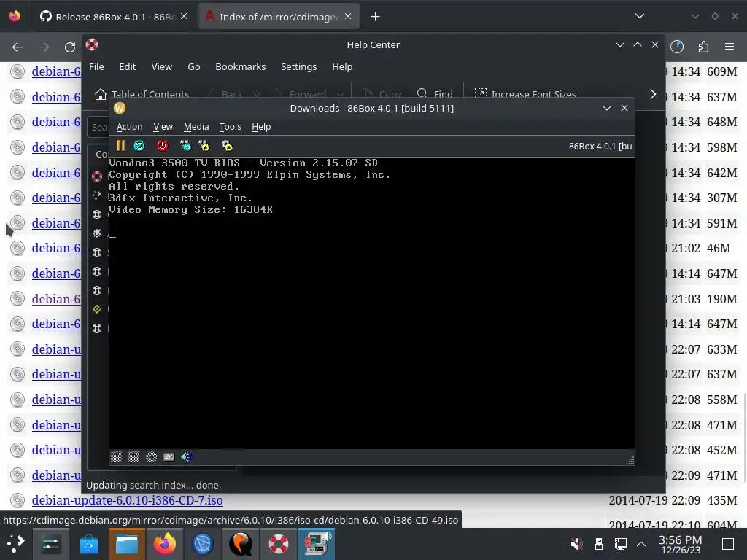The width and height of the screenshot is (747, 560).
Task: Click Help Center search field
Action: pos(98,127)
